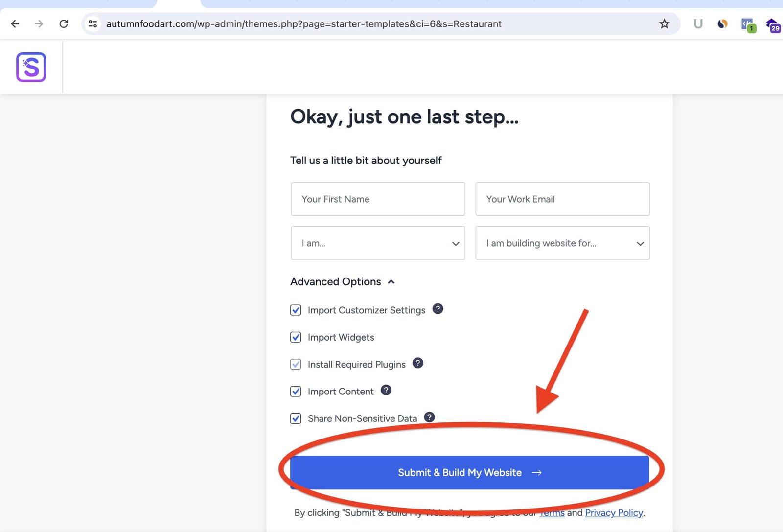Show help for Share Non-Sensitive Data
This screenshot has width=783, height=532.
tap(429, 417)
